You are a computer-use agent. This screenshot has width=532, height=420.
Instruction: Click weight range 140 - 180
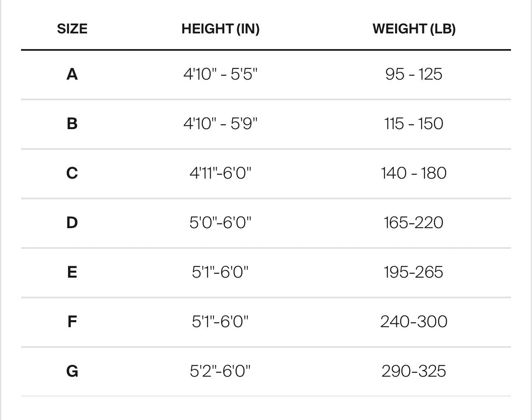coord(414,173)
